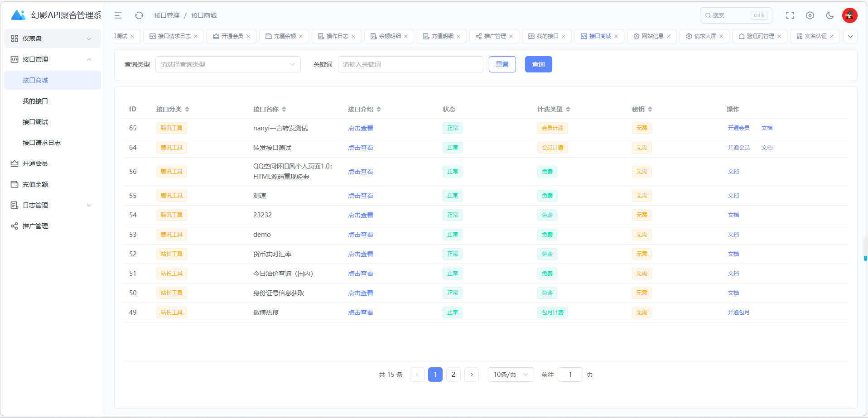Click 开通会员 for ID 65 row
The image size is (868, 418).
coord(739,128)
